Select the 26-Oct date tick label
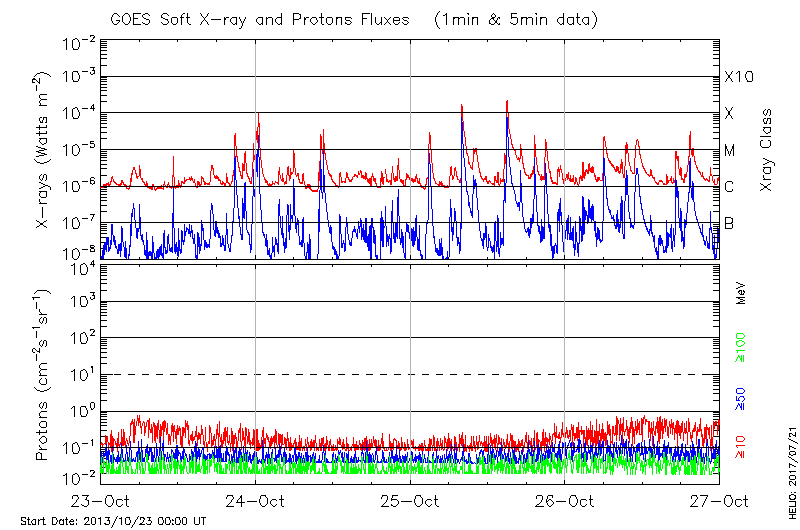This screenshot has width=800, height=530. click(x=564, y=500)
